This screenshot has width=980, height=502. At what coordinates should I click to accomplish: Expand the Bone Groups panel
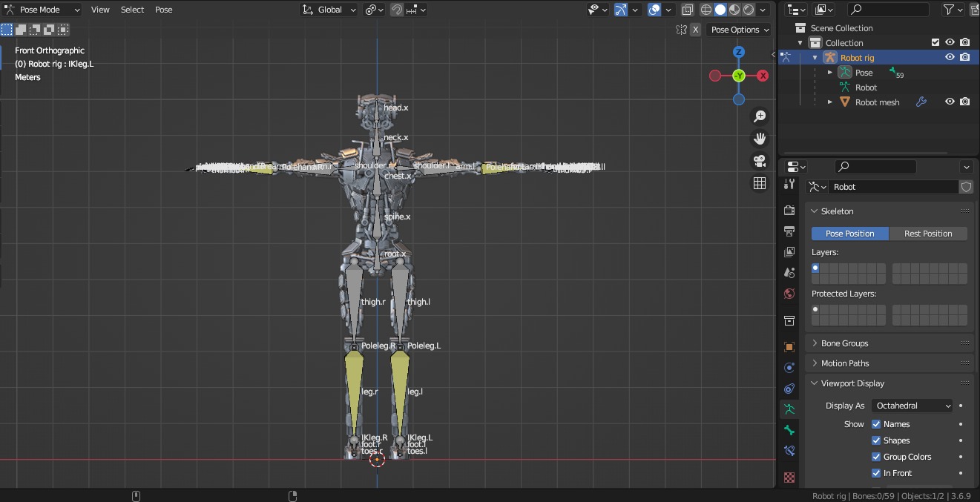coord(889,343)
